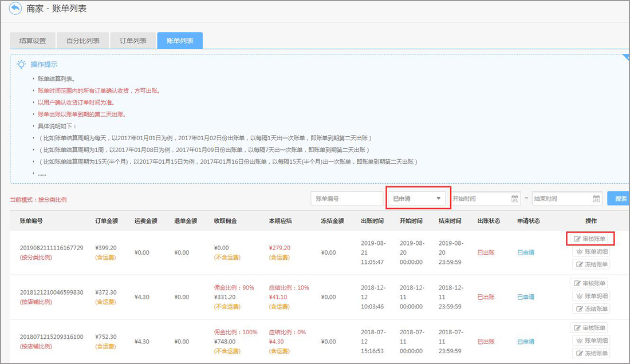Select the 账单列表 tab
630x364 pixels.
click(180, 41)
